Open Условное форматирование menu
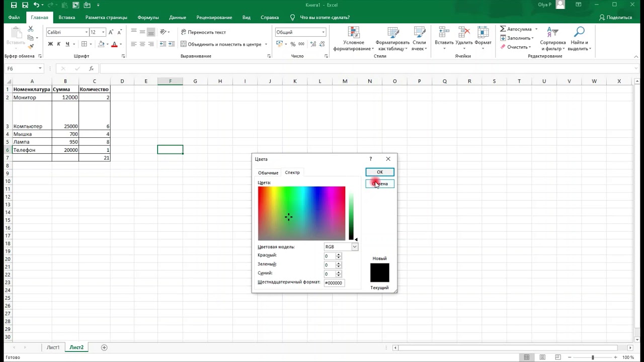 point(354,39)
